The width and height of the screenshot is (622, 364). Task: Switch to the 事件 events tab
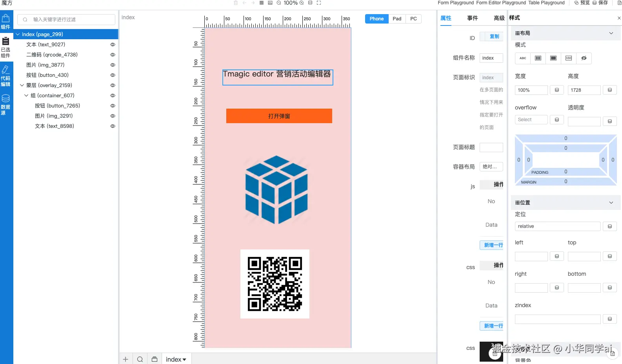pos(473,18)
